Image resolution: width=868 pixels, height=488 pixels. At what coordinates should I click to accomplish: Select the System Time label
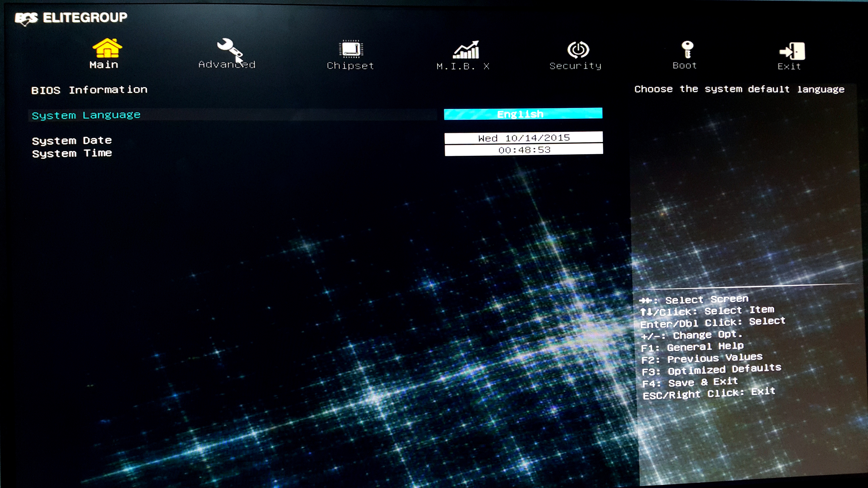(x=72, y=153)
